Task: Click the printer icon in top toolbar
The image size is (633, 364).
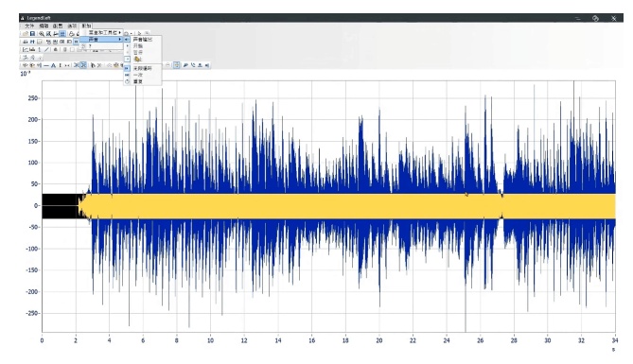Action: (72, 34)
